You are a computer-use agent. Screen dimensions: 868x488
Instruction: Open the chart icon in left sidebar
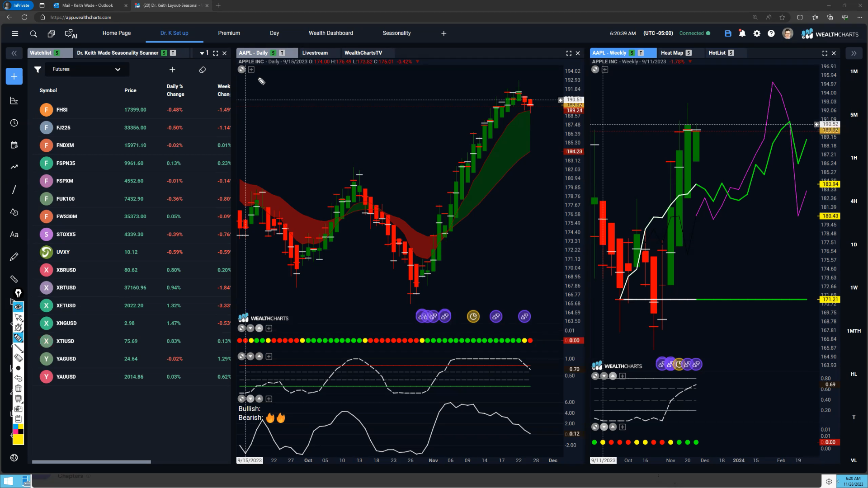tap(14, 100)
